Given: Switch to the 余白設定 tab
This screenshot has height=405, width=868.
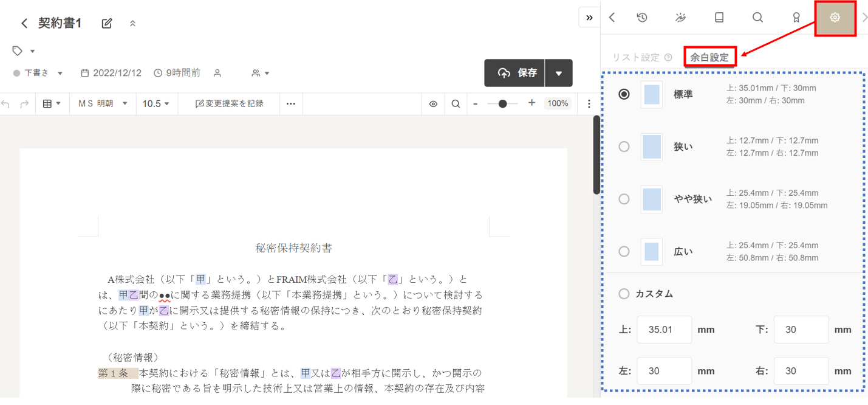Looking at the screenshot, I should [709, 58].
